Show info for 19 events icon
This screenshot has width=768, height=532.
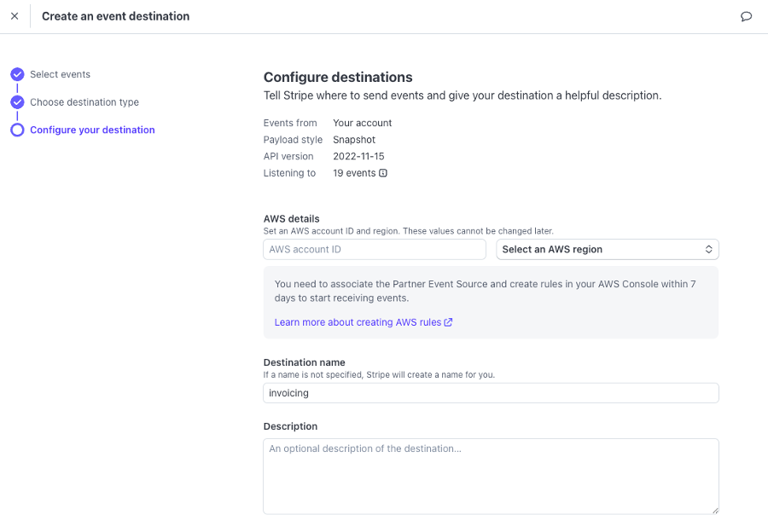click(383, 173)
